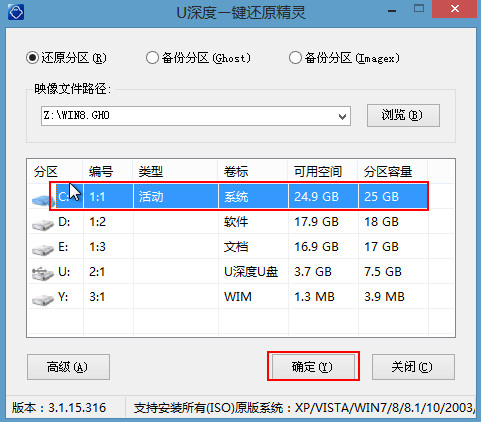
Task: Click the Z:\WIN8.GHO path field
Action: [x=196, y=116]
